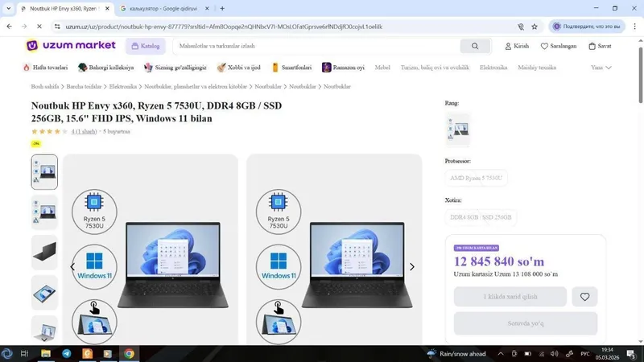Screen dimensions: 644x362
Task: Open the Savat cart icon
Action: (592, 46)
